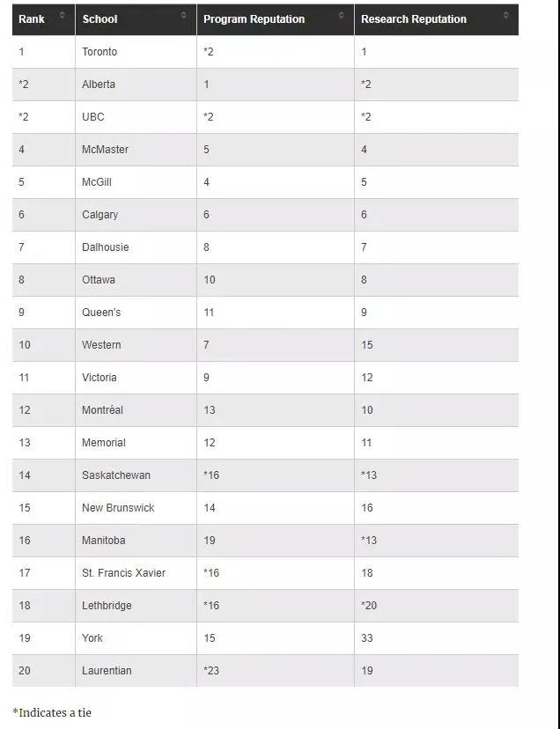The height and width of the screenshot is (729, 560).
Task: Click the Saskatchewan school name
Action: 116,475
